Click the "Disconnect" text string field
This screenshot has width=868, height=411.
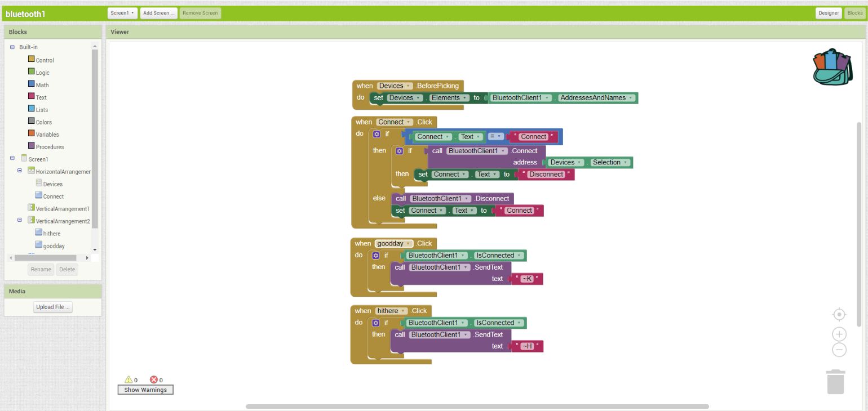546,175
